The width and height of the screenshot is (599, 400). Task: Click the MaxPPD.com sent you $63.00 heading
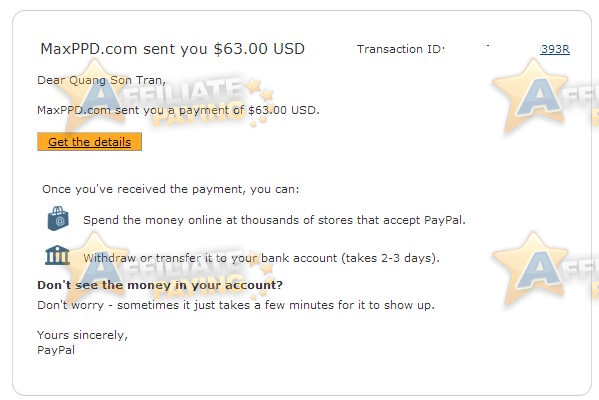(173, 49)
